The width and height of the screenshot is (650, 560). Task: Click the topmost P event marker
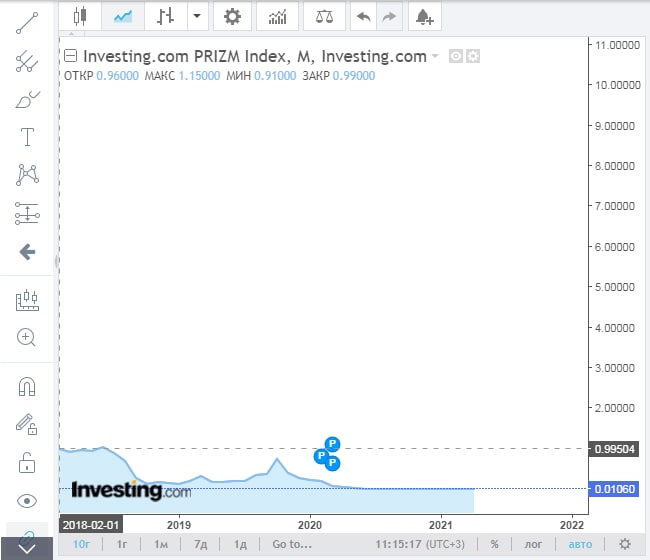tap(332, 444)
